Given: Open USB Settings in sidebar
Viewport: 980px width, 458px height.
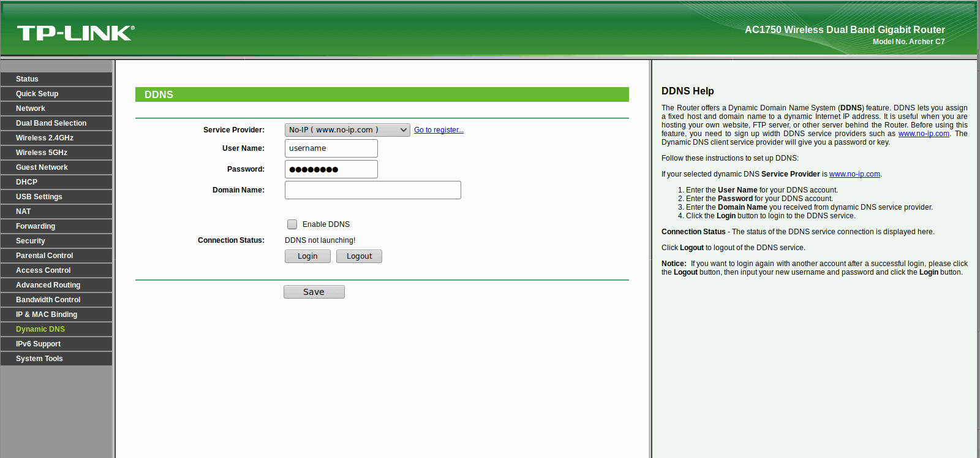Looking at the screenshot, I should coord(56,197).
